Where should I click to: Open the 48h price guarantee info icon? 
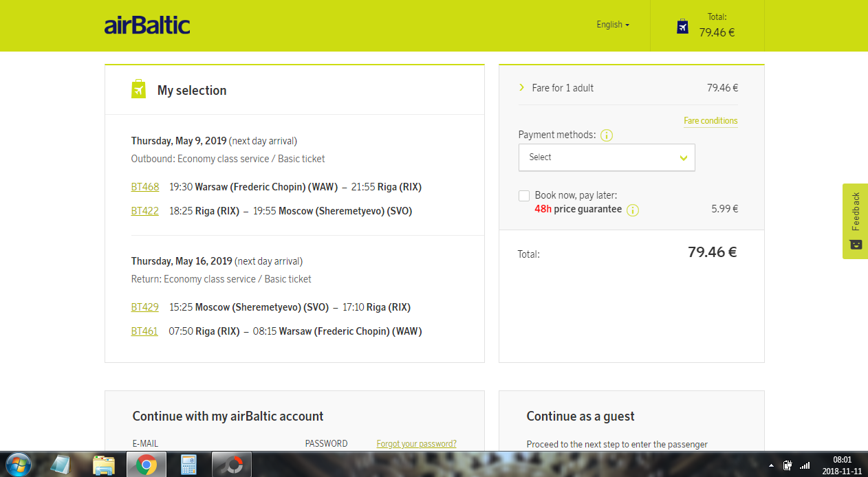pyautogui.click(x=633, y=210)
